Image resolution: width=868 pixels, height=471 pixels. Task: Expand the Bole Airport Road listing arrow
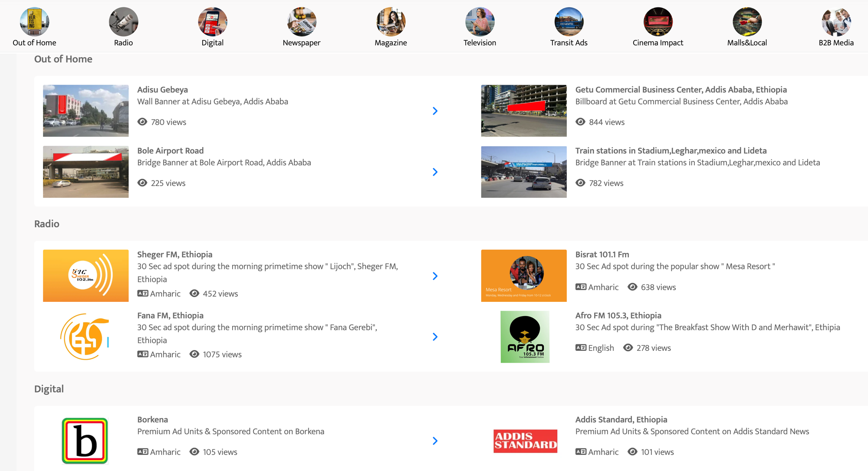pos(435,172)
